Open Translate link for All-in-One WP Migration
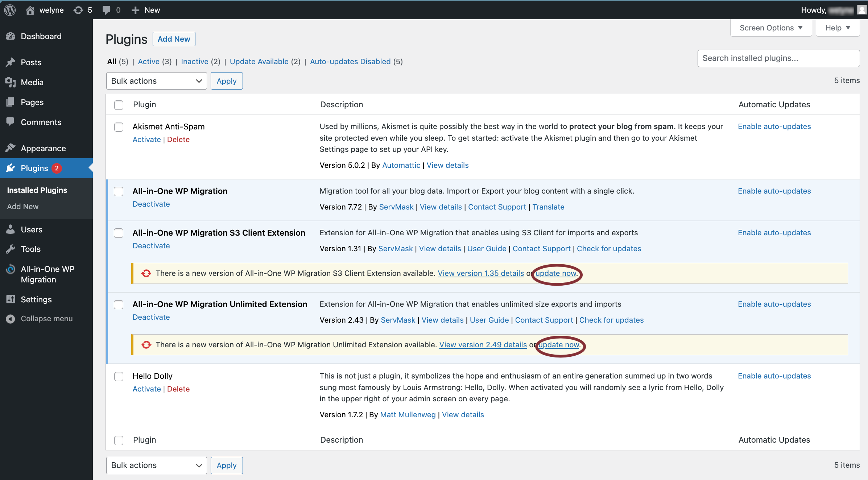The image size is (868, 480). coord(548,207)
